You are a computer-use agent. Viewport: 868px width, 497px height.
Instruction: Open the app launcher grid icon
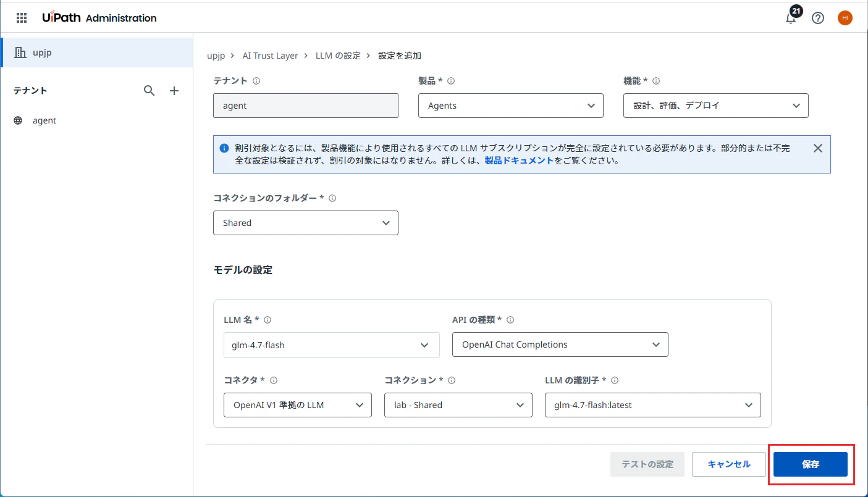[22, 18]
